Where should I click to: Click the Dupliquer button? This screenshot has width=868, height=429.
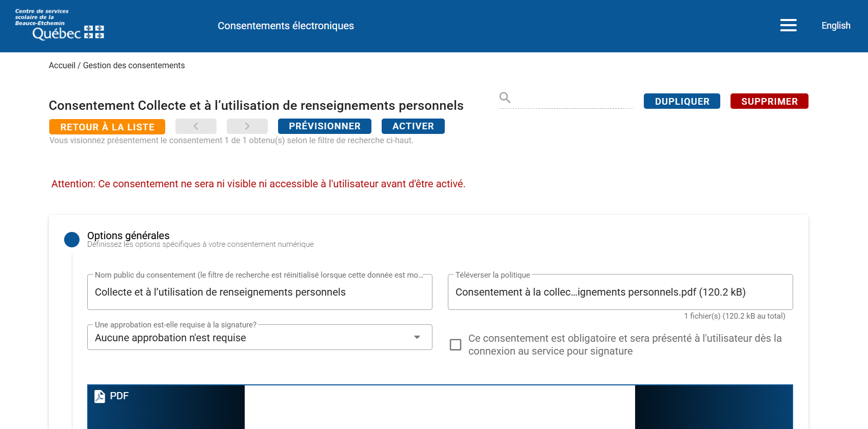[682, 101]
